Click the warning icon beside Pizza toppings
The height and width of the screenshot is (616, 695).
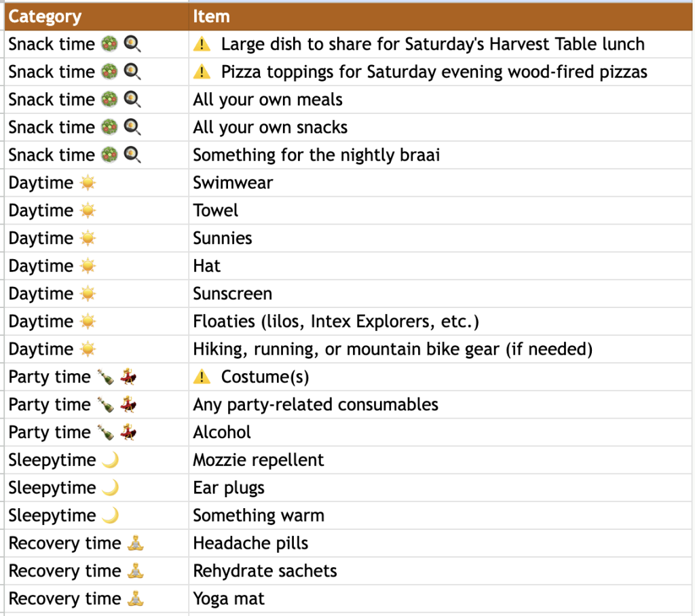(x=202, y=73)
